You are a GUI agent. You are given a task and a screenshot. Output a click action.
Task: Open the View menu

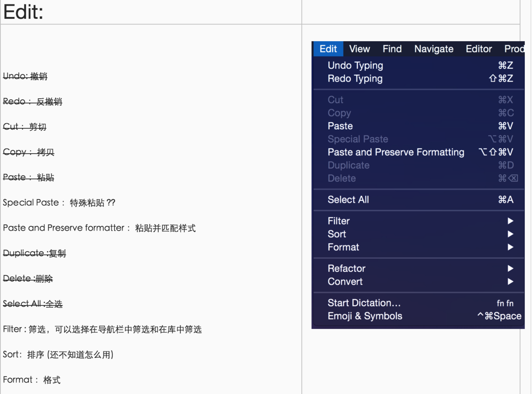[360, 49]
